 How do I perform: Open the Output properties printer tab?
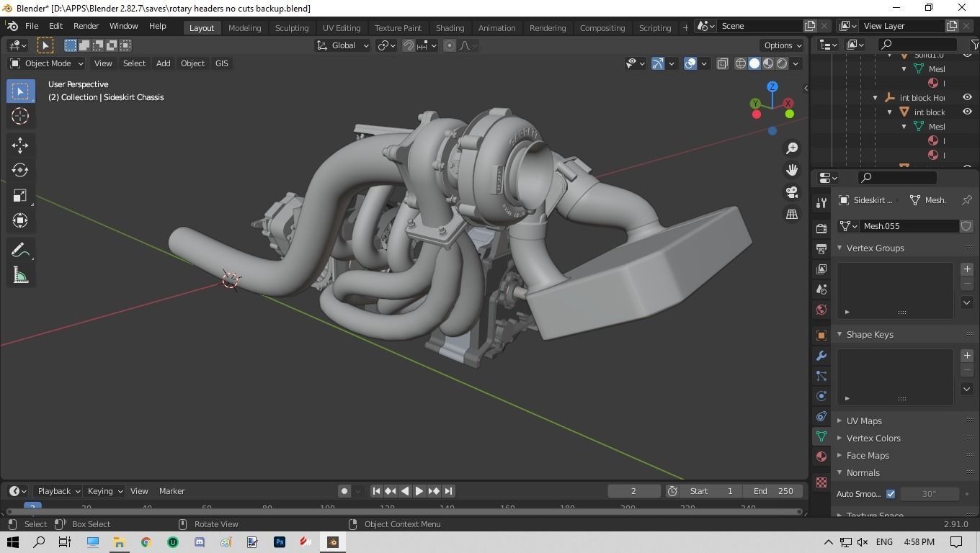point(821,248)
